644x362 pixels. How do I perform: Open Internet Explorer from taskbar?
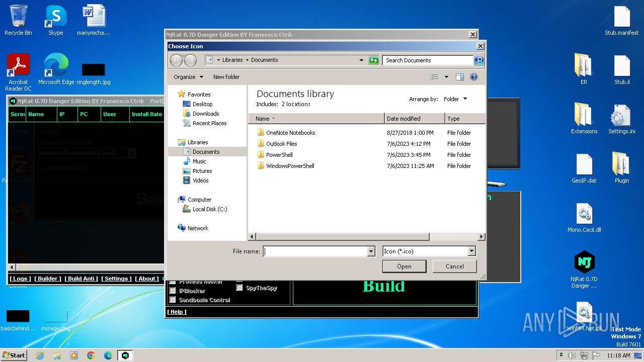pos(40,355)
